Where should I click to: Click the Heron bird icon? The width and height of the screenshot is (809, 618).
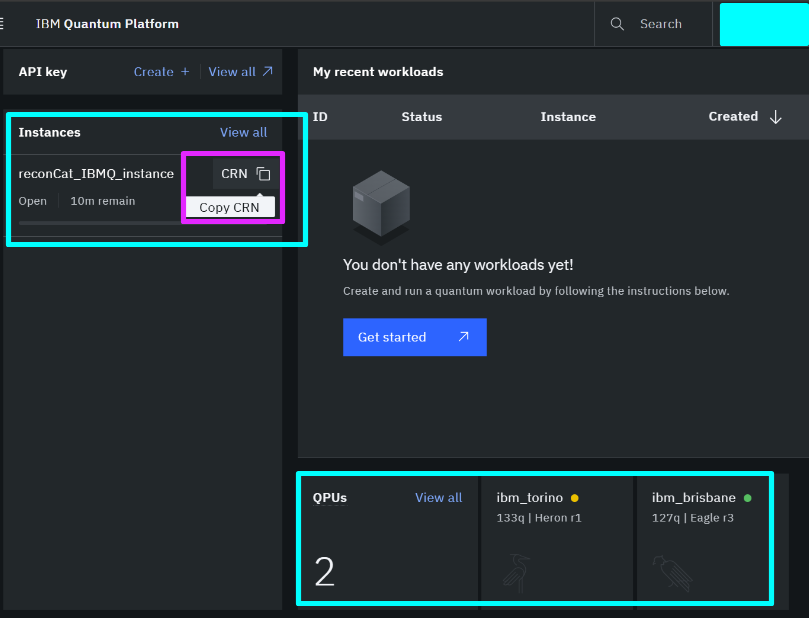516,573
